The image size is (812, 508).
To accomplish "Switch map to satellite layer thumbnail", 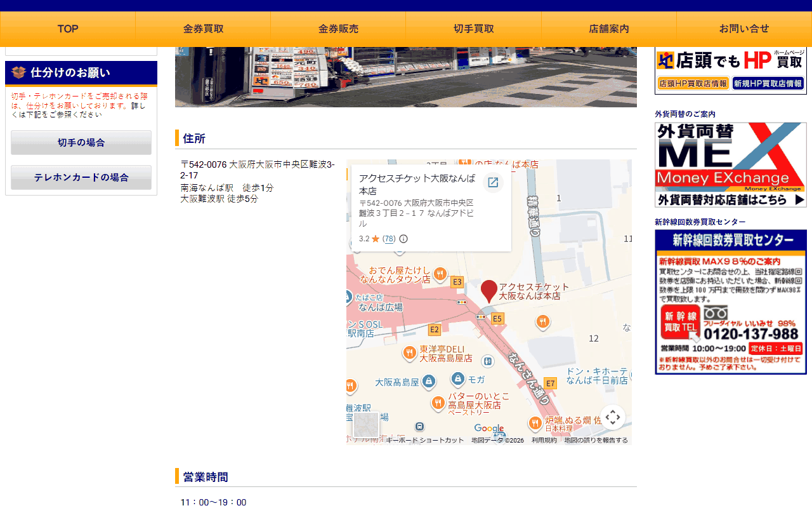I will pyautogui.click(x=366, y=425).
